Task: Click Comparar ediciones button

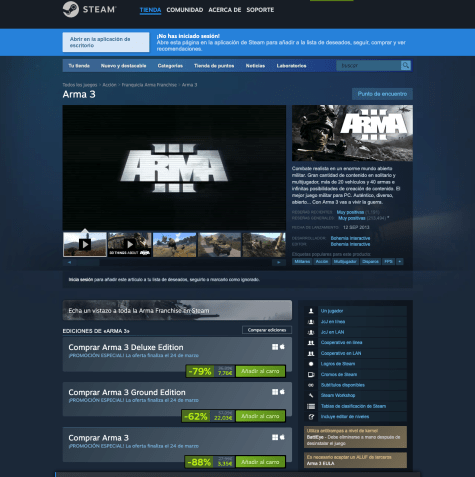Action: tap(267, 330)
